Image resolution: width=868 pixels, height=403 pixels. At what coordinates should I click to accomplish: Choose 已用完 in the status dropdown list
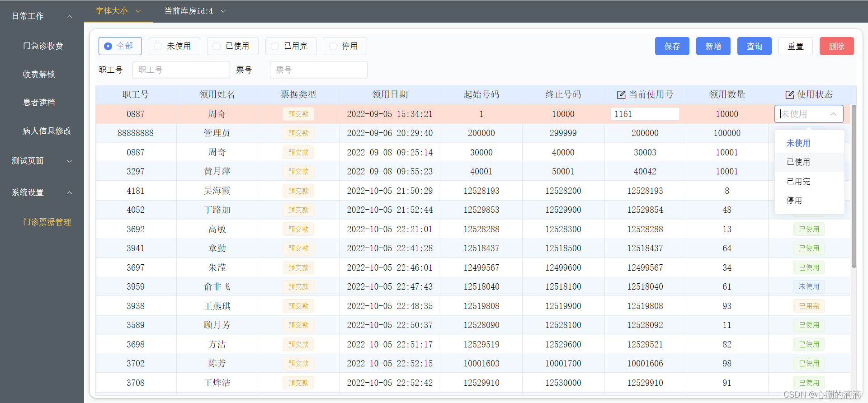809,182
